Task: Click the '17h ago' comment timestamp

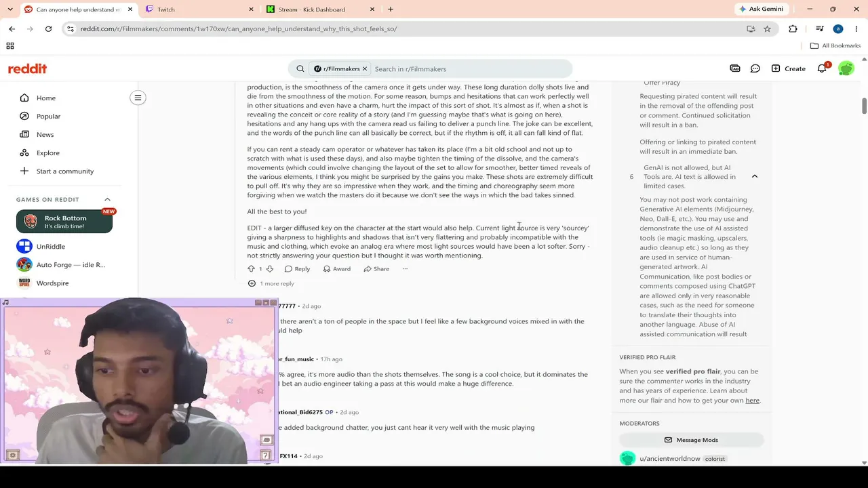Action: (332, 359)
